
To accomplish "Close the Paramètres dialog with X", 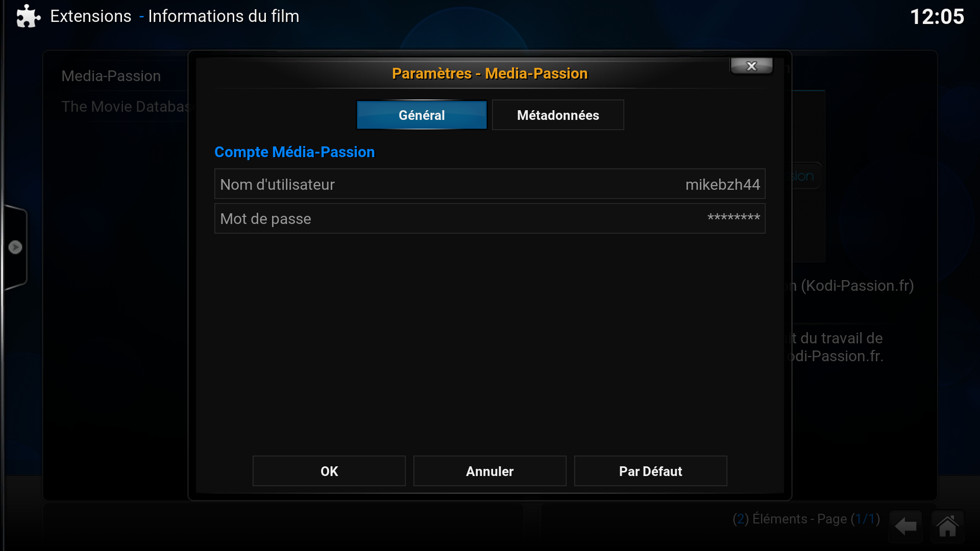I will [751, 66].
